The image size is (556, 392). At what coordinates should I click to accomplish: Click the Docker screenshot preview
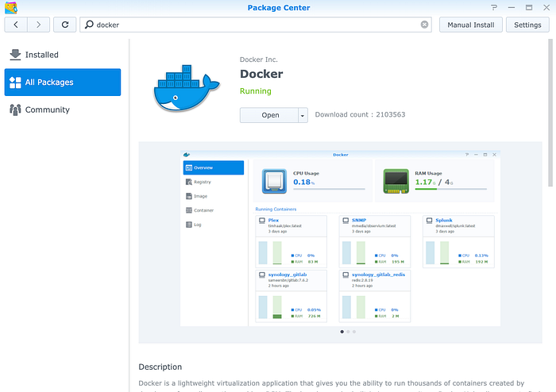pyautogui.click(x=340, y=238)
